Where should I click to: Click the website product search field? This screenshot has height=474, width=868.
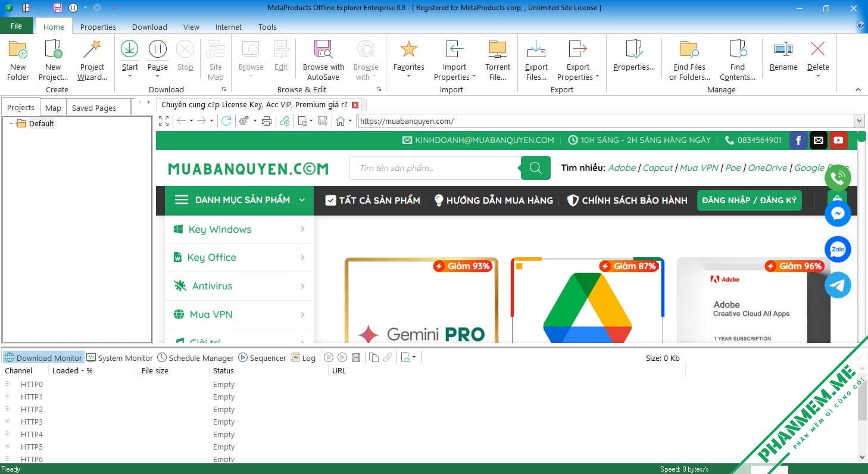tap(435, 168)
